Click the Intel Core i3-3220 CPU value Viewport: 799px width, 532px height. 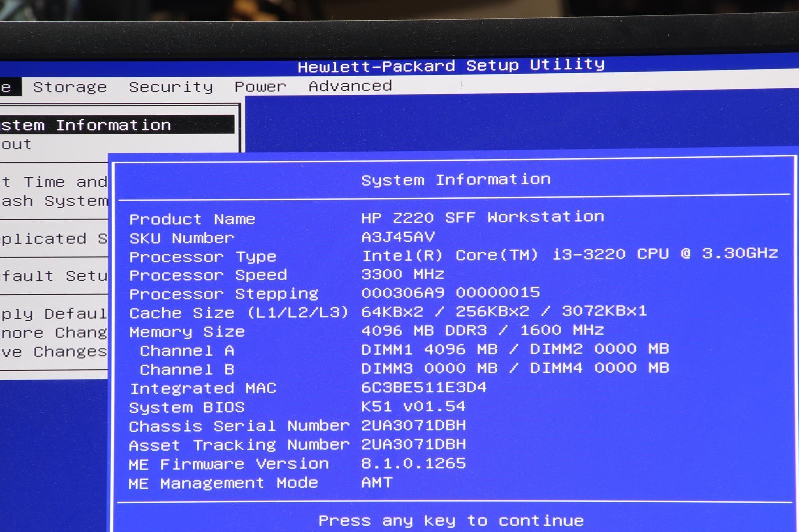pos(570,254)
